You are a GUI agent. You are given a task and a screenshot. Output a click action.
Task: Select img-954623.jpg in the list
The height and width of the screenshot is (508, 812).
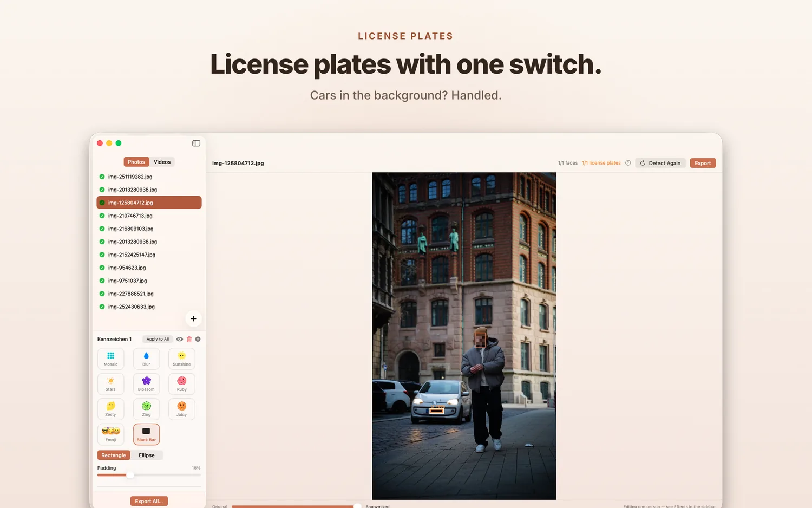149,268
